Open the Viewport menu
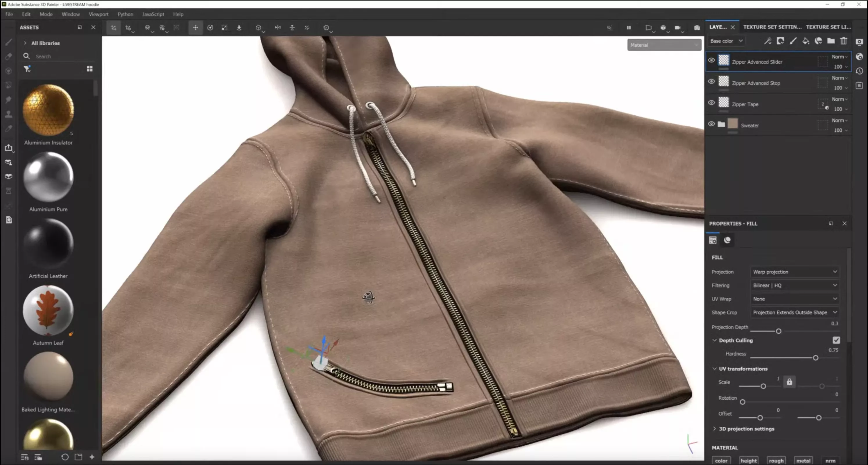Viewport: 868px width, 465px height. click(x=98, y=14)
